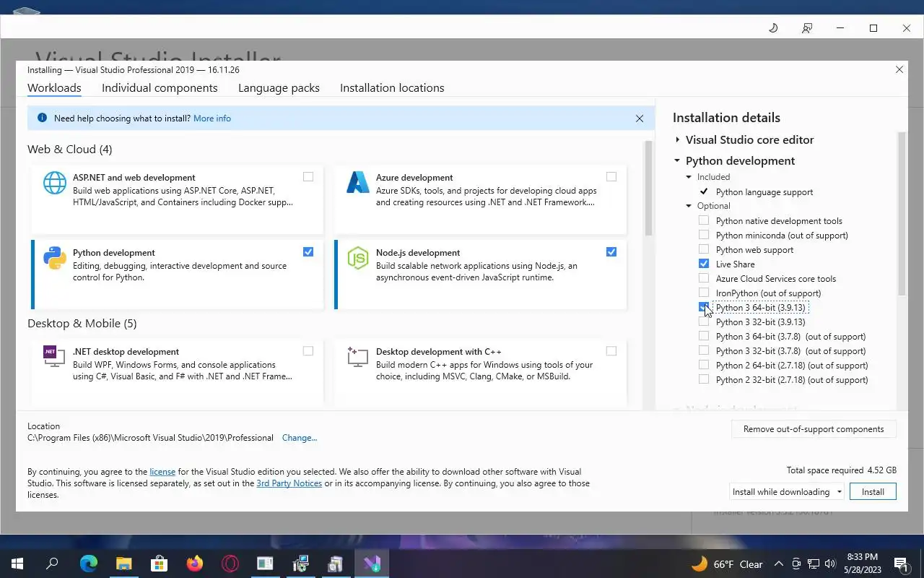This screenshot has width=924, height=578.
Task: Open Windows search from taskbar
Action: pos(52,564)
